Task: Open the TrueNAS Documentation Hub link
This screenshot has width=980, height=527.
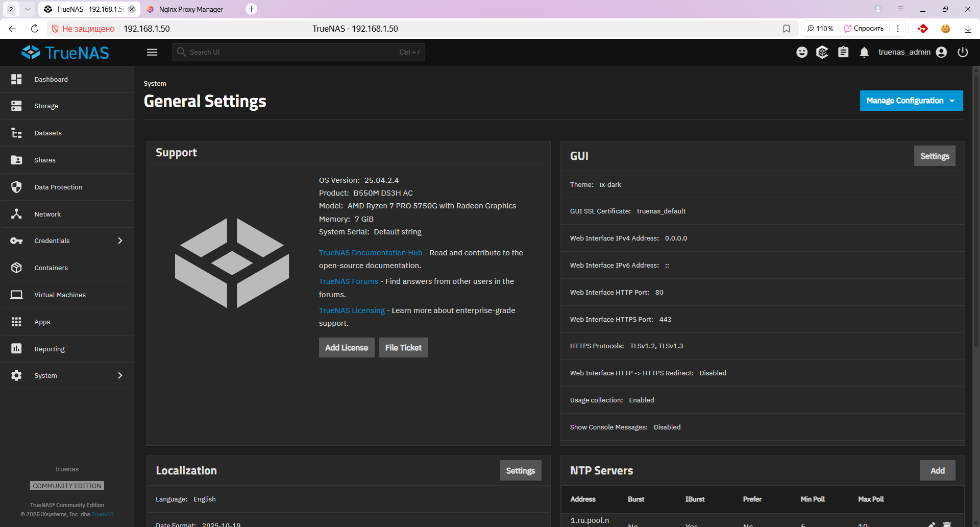Action: point(371,253)
